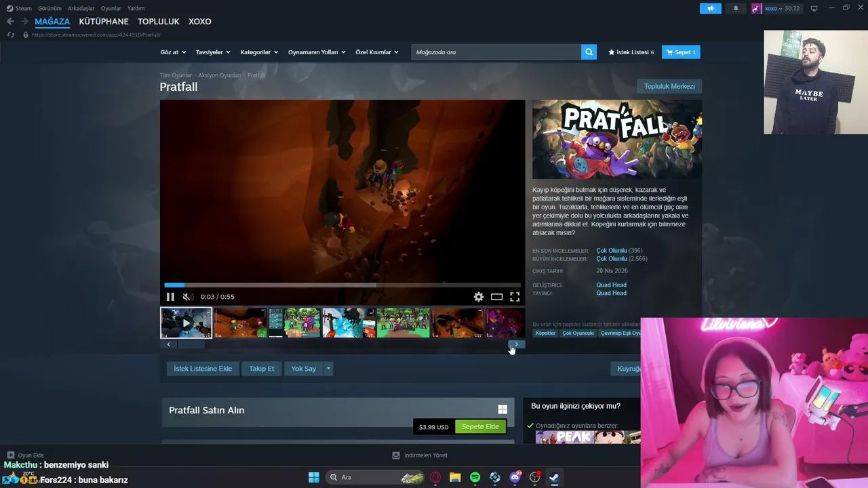Expand the Özel Kısımlar dropdown

[x=377, y=52]
